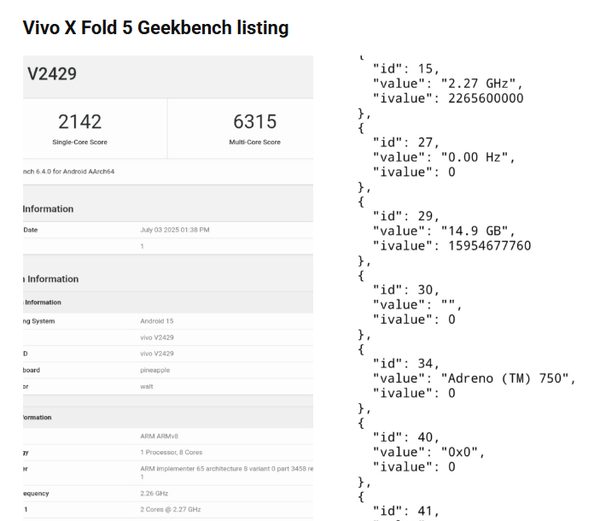Click the July 03 2025 01:38 PM date

pyautogui.click(x=174, y=230)
